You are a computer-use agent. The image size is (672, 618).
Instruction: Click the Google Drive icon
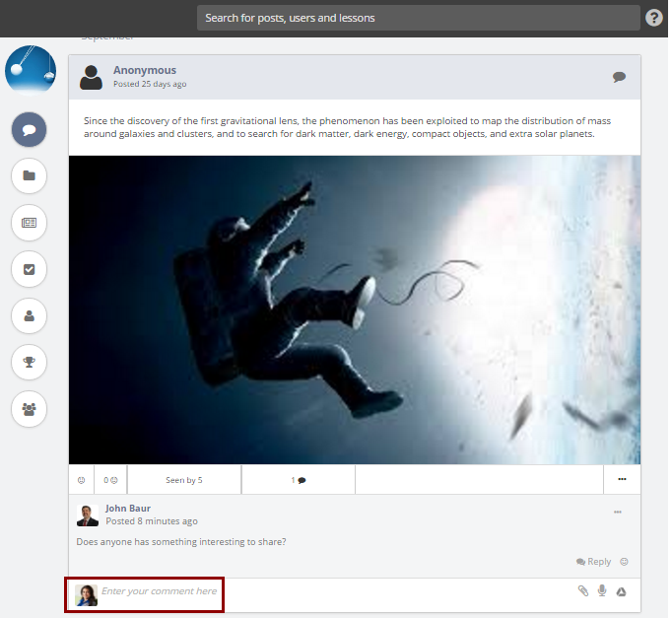tap(621, 591)
